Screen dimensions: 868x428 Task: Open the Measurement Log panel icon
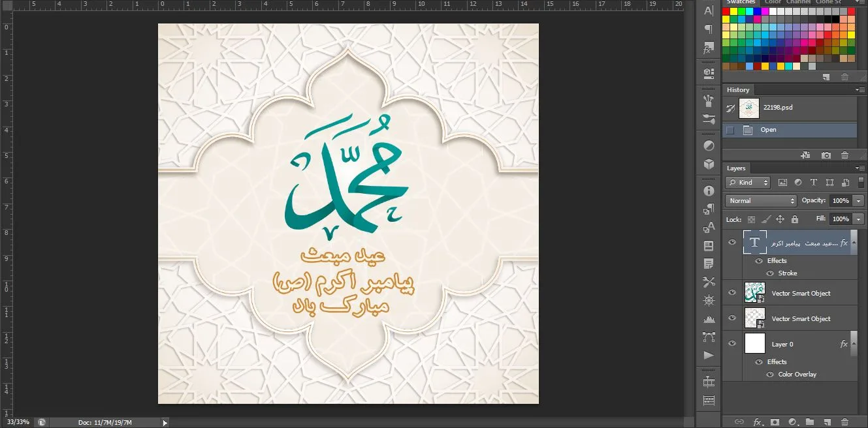709,400
